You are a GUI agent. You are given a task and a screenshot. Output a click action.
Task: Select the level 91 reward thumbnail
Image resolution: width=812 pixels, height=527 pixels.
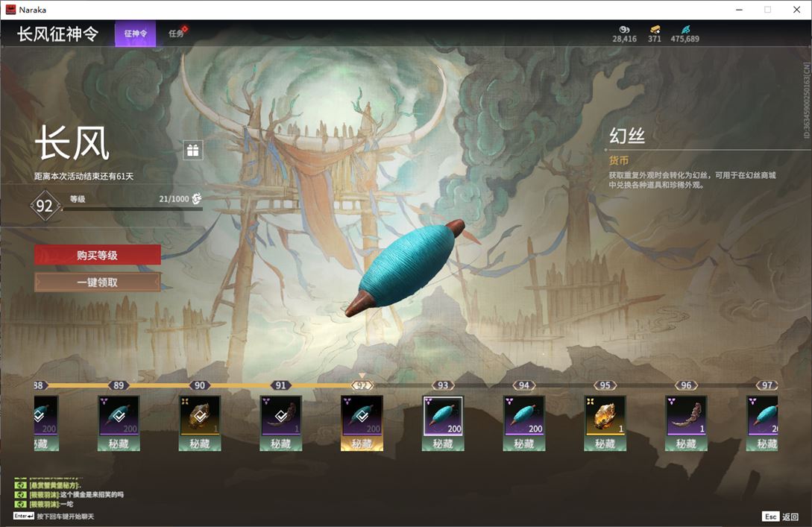(x=280, y=416)
